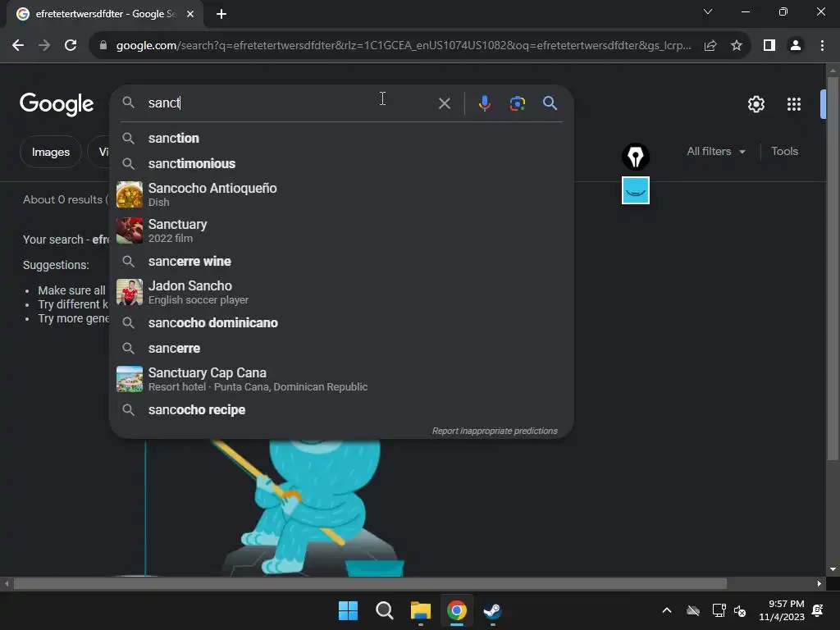Image resolution: width=840 pixels, height=630 pixels.
Task: Click the muted volume tray icon
Action: (x=740, y=610)
